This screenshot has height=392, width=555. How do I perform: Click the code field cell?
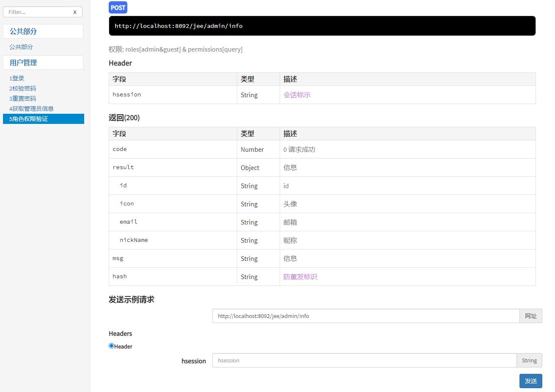(x=173, y=149)
